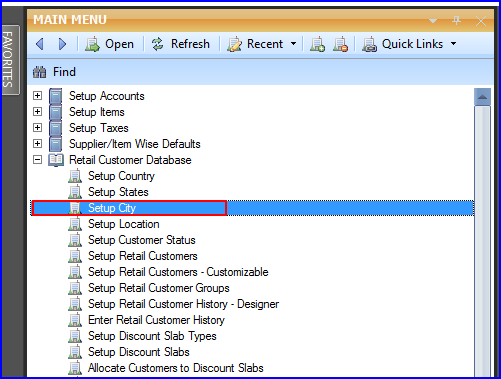Select Enter Retail Customer History
This screenshot has width=501, height=379.
(156, 320)
